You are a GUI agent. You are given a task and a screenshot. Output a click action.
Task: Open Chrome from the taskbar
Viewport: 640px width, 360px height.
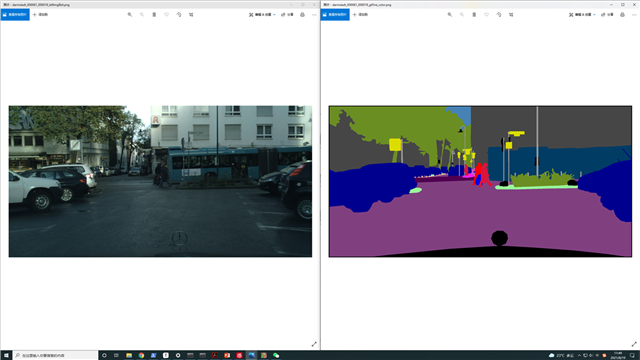coord(141,356)
